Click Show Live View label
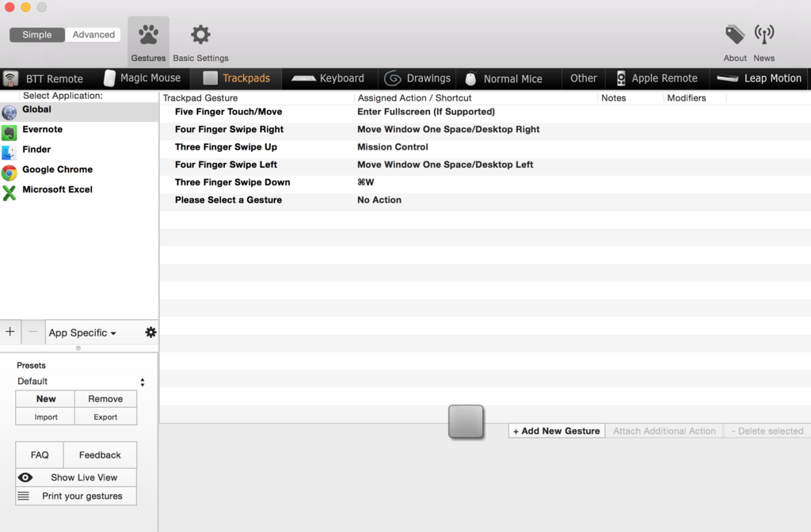Viewport: 811px width, 532px height. click(x=84, y=477)
